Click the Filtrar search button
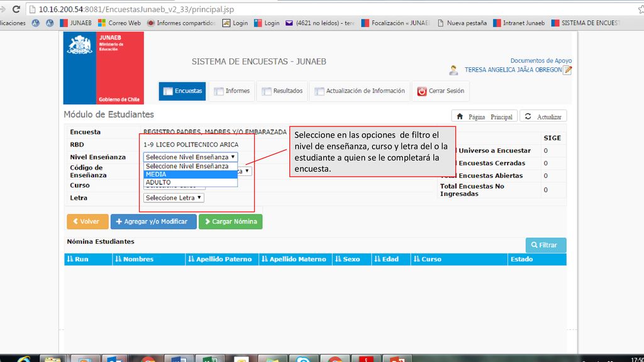 point(546,245)
